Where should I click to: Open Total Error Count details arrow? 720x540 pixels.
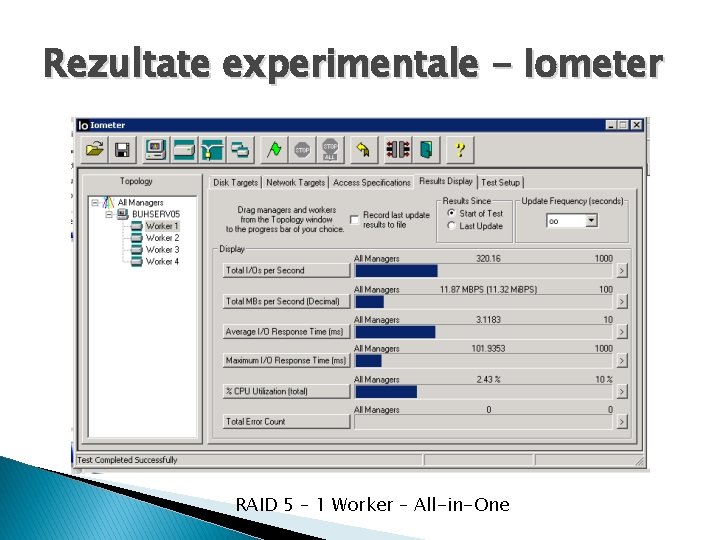click(622, 422)
